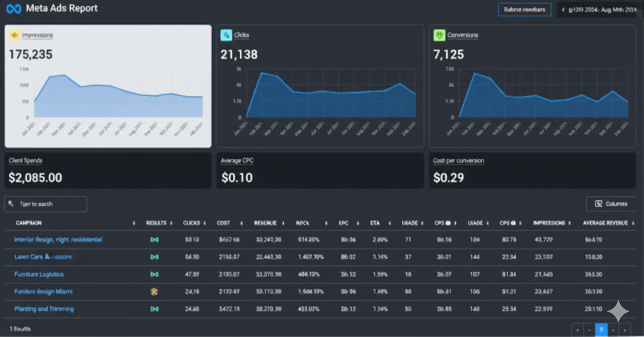Click the results icon in Lawn Care row
Viewport: 644px width, 337px height.
point(154,257)
